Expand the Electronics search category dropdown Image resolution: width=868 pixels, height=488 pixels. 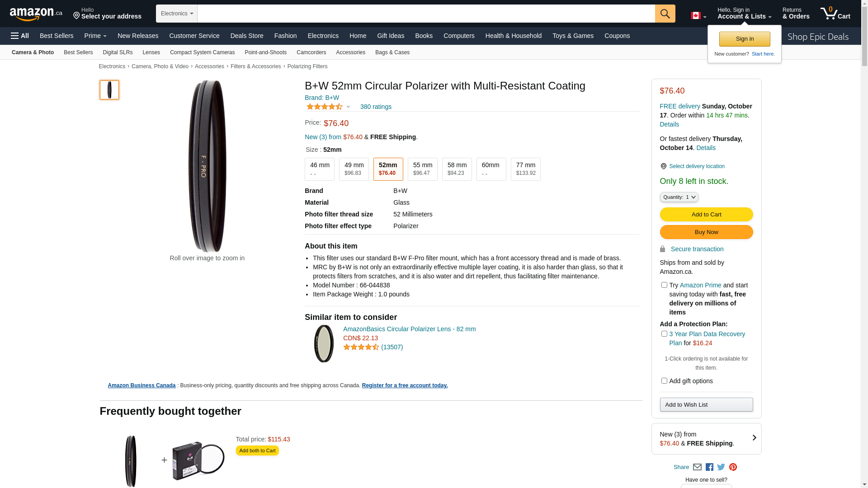pos(177,14)
